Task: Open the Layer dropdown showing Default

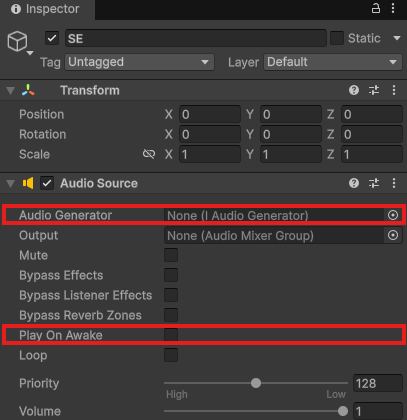Action: [333, 62]
